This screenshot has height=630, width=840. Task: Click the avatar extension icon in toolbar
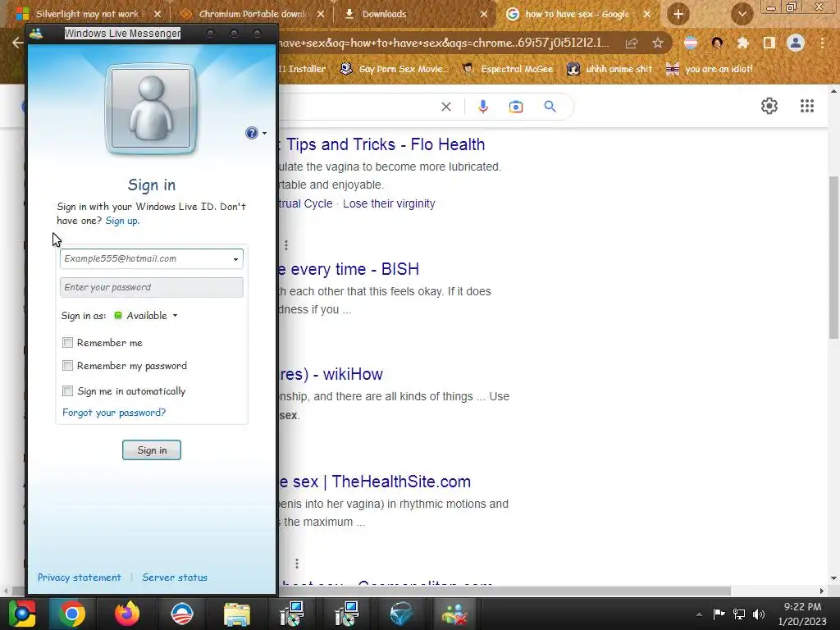[717, 43]
